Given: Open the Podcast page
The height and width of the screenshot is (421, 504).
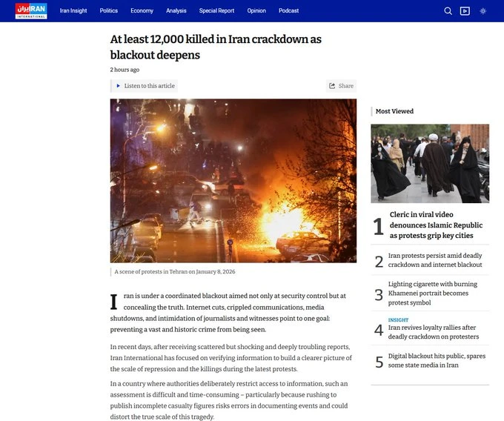Looking at the screenshot, I should pyautogui.click(x=289, y=11).
